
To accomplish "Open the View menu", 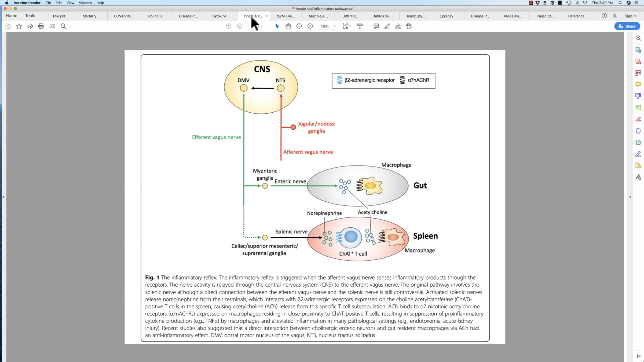I will click(70, 3).
